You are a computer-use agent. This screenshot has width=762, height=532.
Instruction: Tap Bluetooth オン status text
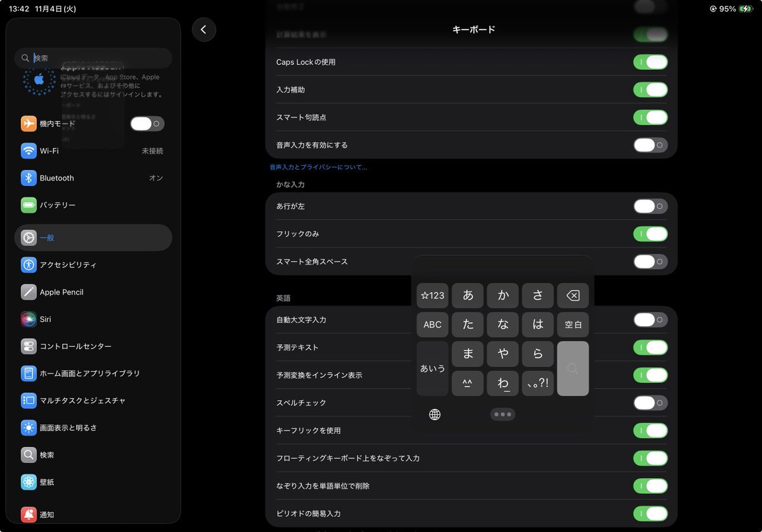156,178
